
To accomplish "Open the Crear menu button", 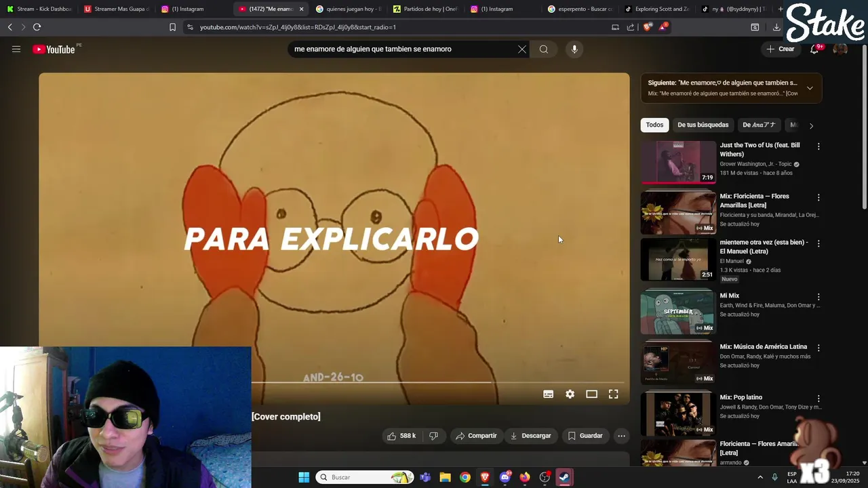I will [781, 49].
